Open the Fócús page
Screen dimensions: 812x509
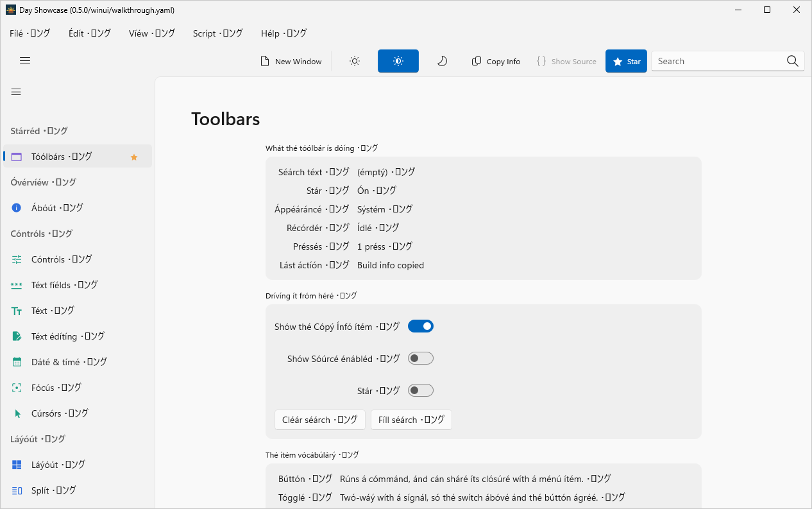[78, 388]
